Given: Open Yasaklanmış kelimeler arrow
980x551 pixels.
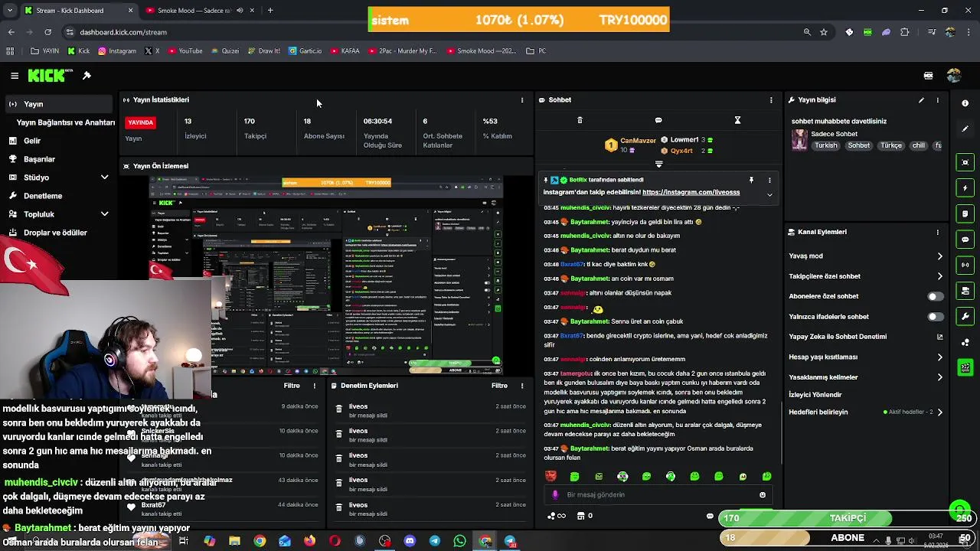Looking at the screenshot, I should pos(940,377).
